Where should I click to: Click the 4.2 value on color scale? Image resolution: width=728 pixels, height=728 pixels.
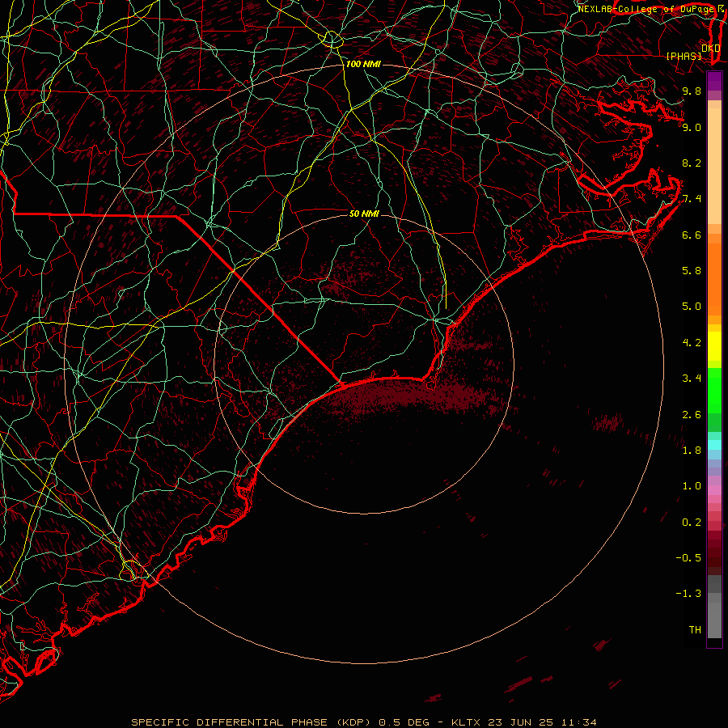pyautogui.click(x=692, y=343)
